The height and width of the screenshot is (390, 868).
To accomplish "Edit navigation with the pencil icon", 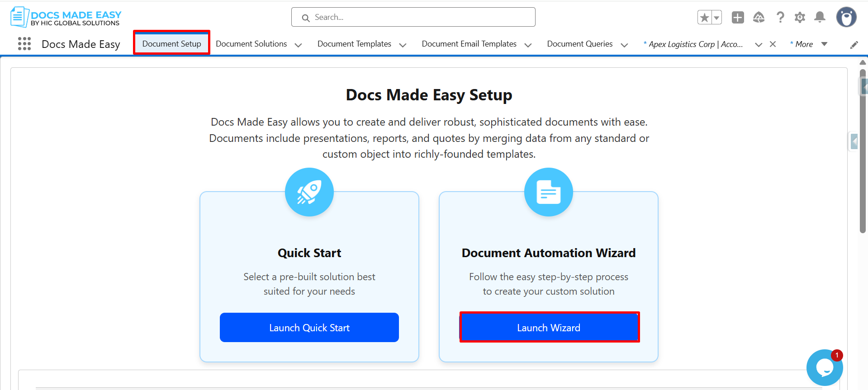I will pyautogui.click(x=854, y=44).
